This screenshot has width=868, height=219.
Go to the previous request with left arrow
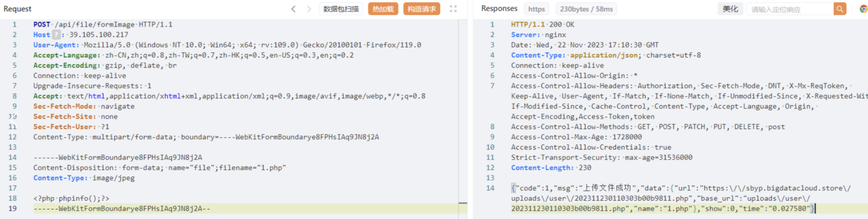click(293, 9)
